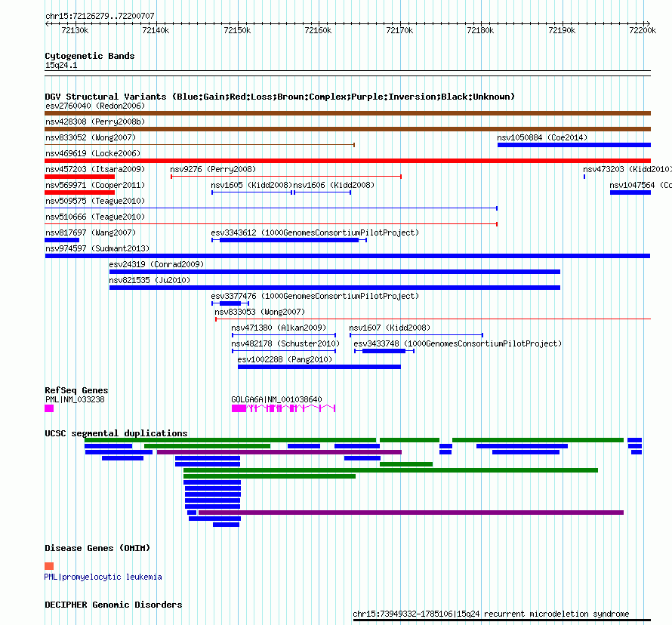Click the UCSC segmental duplications track title
The width and height of the screenshot is (672, 625).
pos(116,433)
